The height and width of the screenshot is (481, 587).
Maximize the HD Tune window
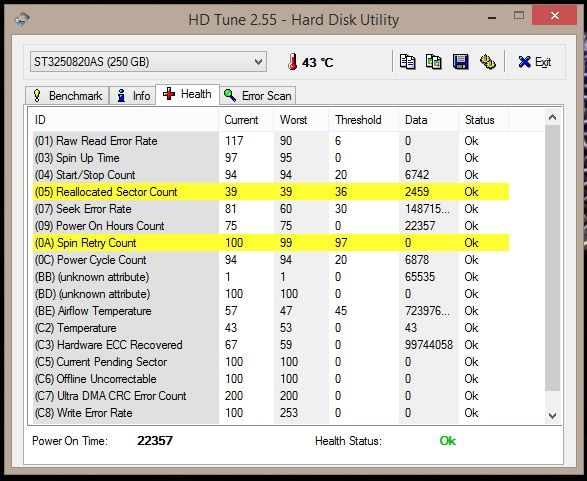[x=519, y=16]
